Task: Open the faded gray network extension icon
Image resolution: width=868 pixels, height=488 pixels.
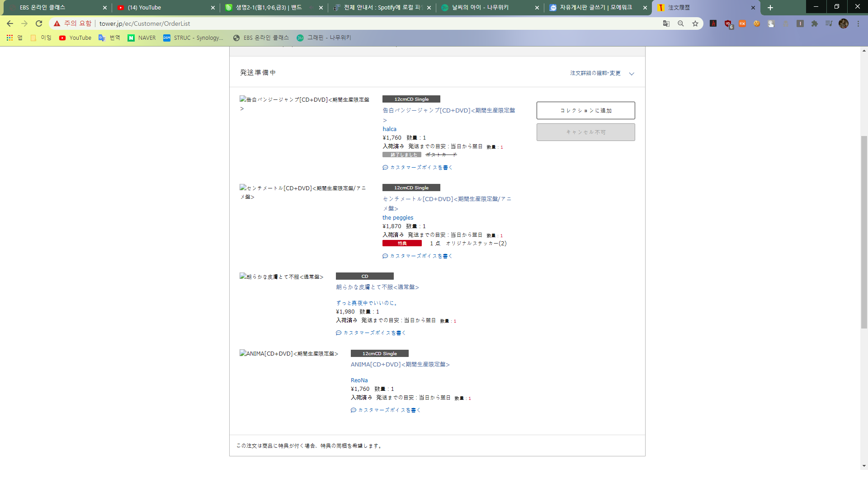Action: (x=786, y=23)
